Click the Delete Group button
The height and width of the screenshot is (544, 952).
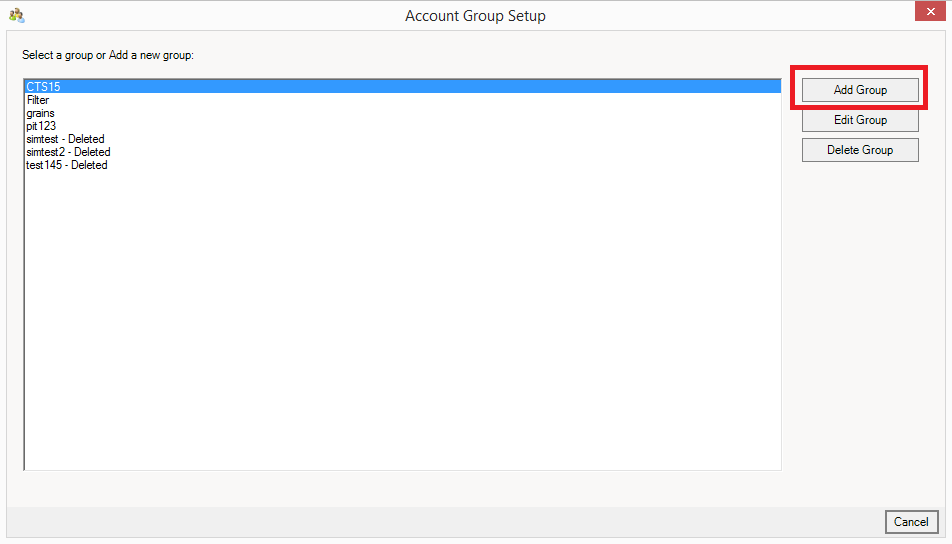pos(860,150)
